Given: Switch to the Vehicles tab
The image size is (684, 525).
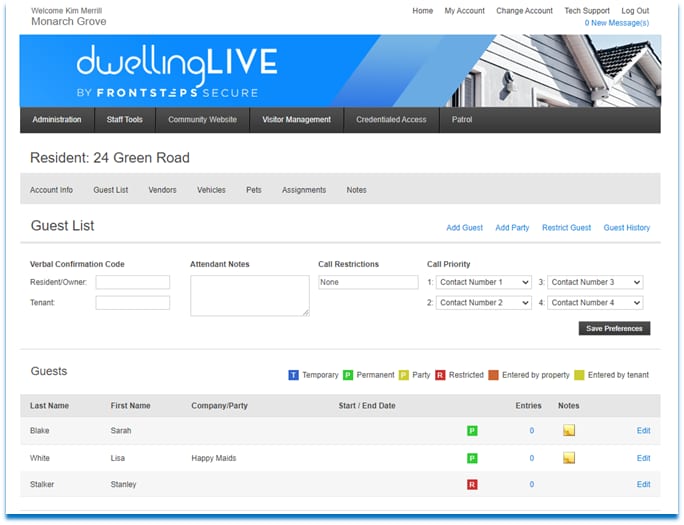Looking at the screenshot, I should pyautogui.click(x=211, y=190).
